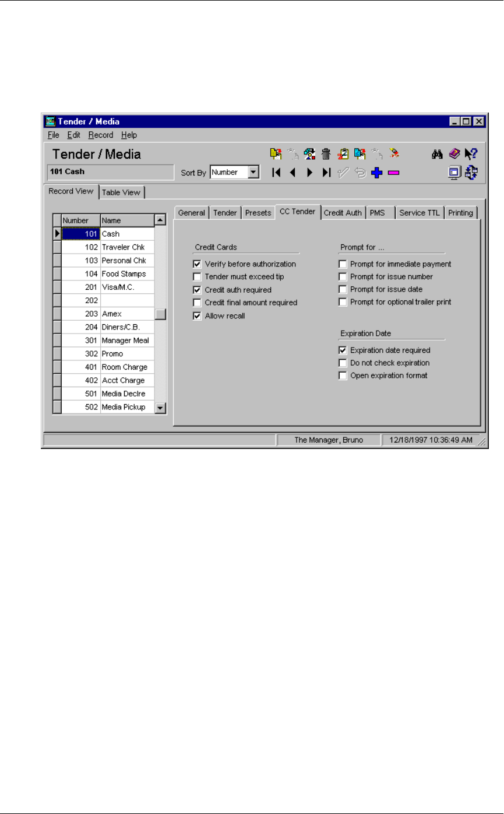This screenshot has width=504, height=814.
Task: Click the 101 Cash record name field
Action: pyautogui.click(x=110, y=172)
